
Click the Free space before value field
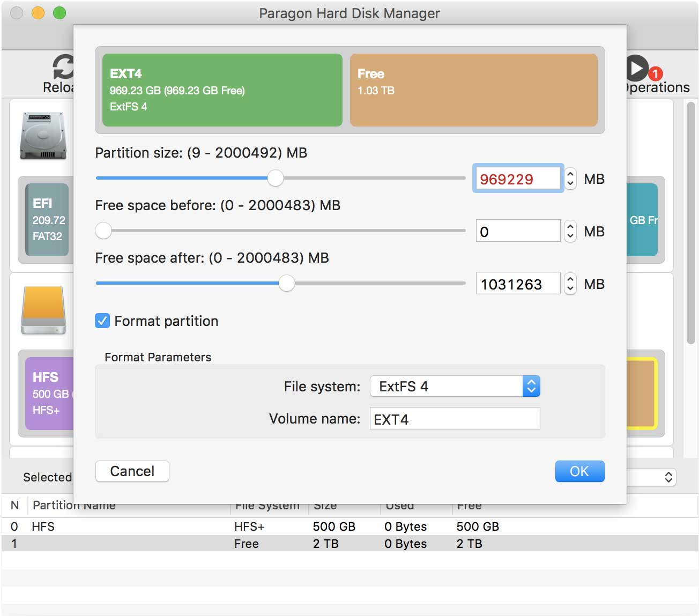[x=518, y=231]
